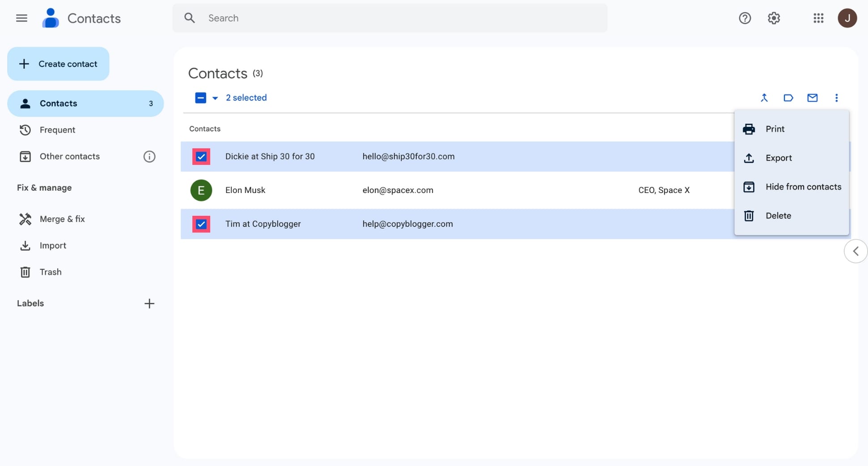This screenshot has width=868, height=466.
Task: Expand the selection options dropdown arrow
Action: click(x=215, y=98)
